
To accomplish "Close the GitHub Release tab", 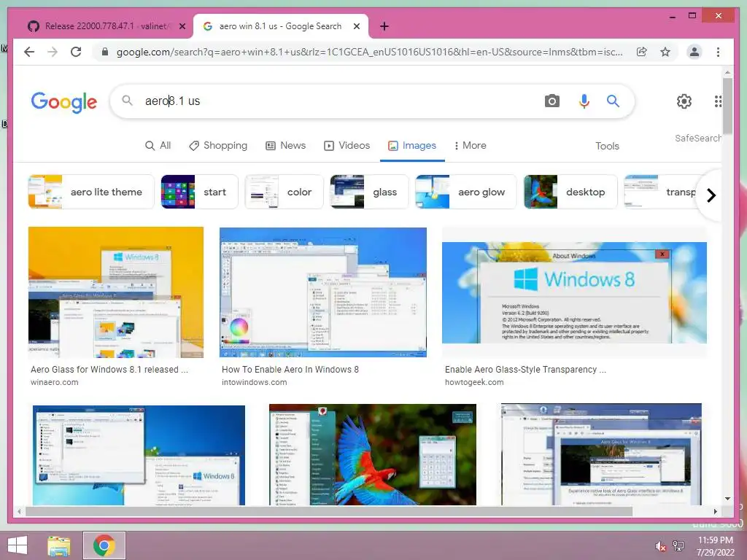I will [182, 26].
